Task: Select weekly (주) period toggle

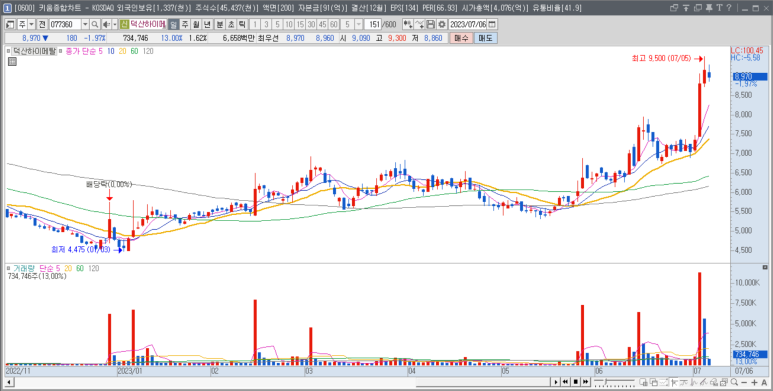Action: tap(185, 24)
